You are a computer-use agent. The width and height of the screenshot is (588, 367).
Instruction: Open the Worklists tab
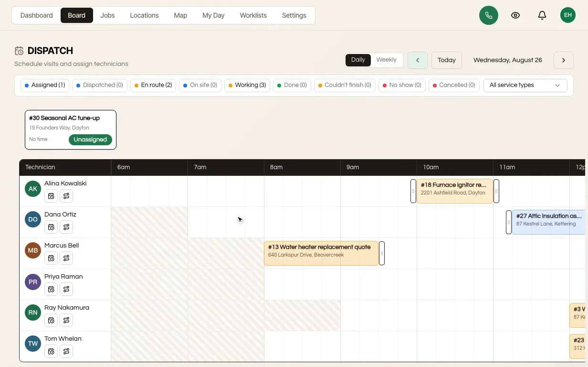coord(253,15)
